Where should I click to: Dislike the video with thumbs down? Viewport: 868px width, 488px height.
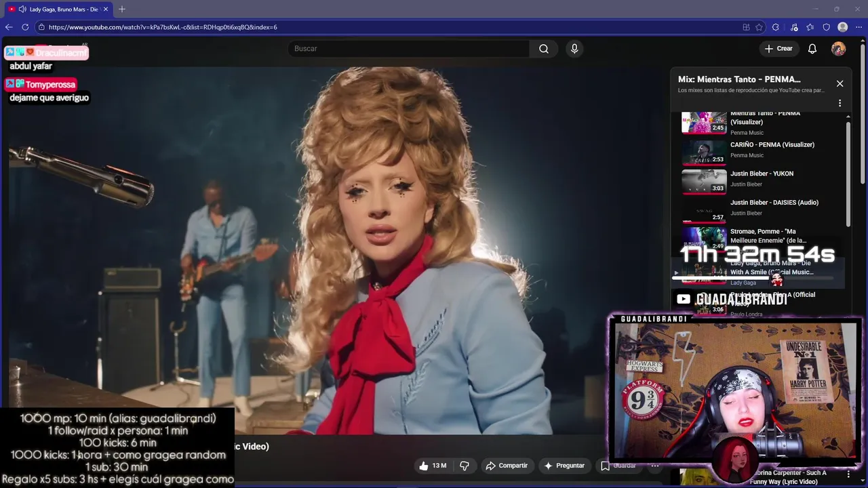465,466
